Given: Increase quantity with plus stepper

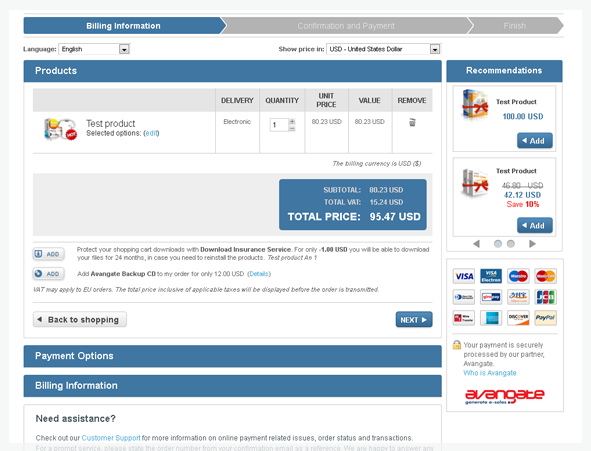Looking at the screenshot, I should click(x=292, y=122).
